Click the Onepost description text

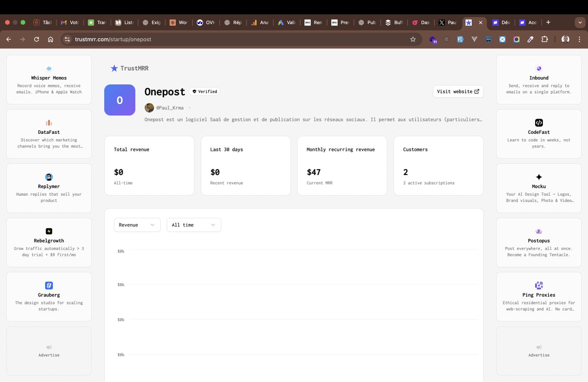pyautogui.click(x=314, y=119)
